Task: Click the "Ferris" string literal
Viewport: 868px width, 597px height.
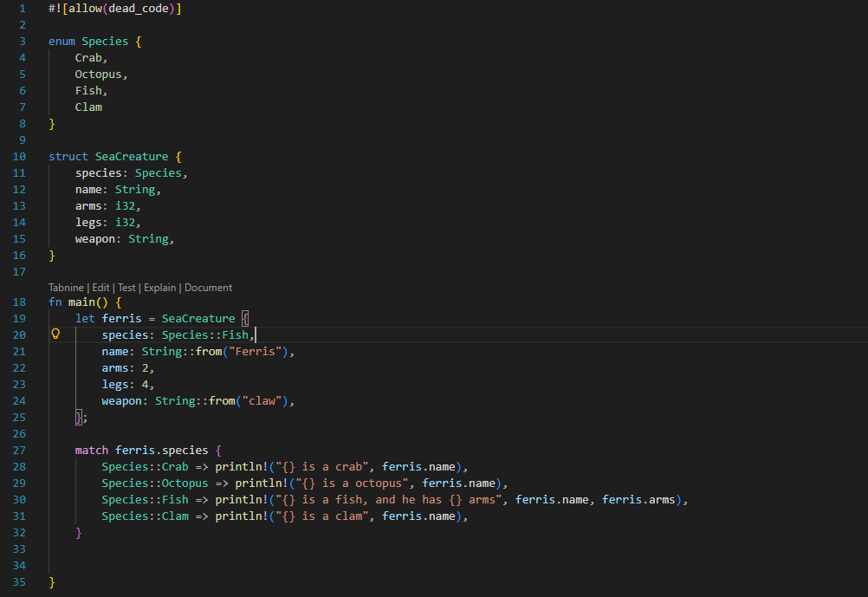Action: click(x=256, y=352)
